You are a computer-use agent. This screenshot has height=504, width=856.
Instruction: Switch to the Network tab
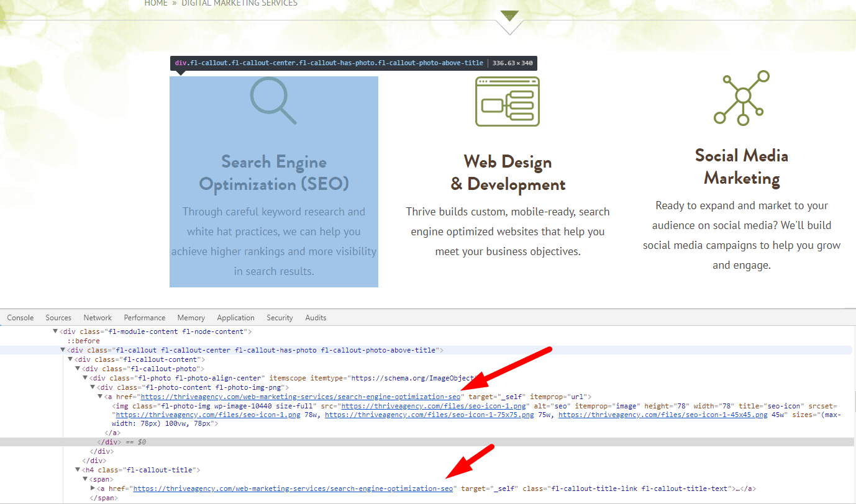pos(97,317)
